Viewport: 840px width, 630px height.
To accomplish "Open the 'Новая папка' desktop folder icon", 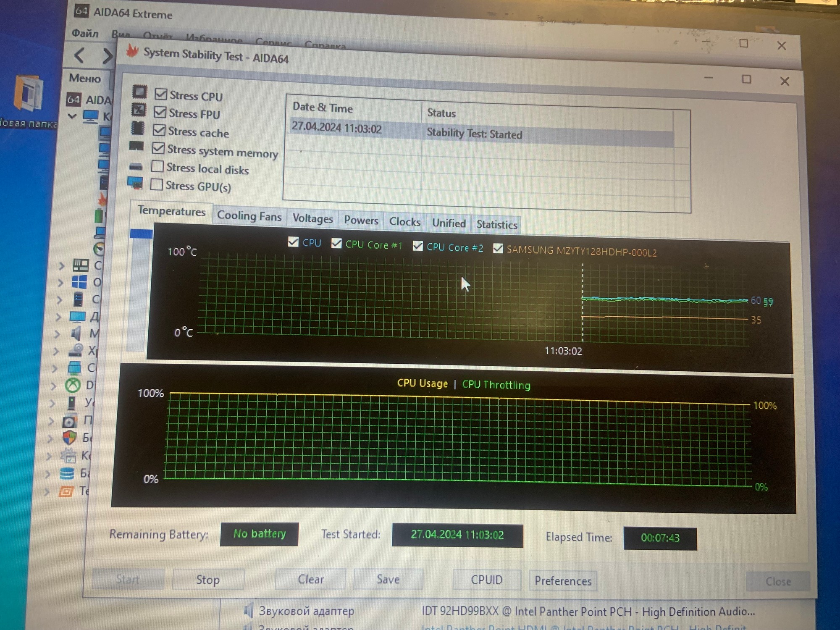I will click(28, 93).
